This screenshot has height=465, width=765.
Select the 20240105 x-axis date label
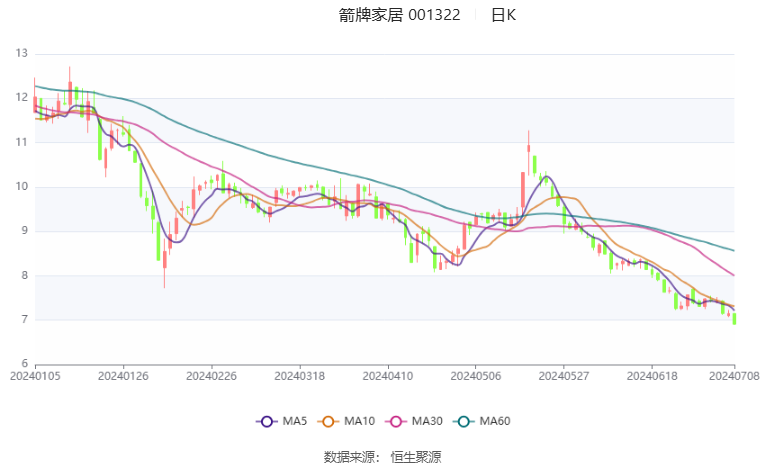35,376
